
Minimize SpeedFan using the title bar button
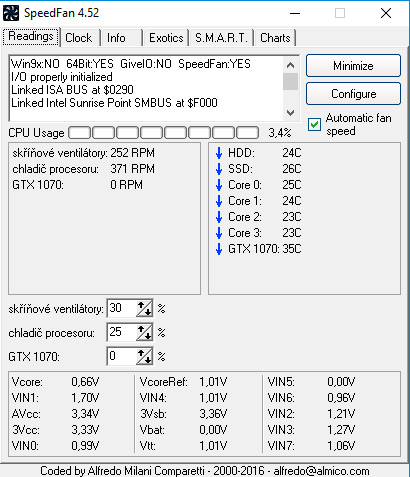pos(295,13)
